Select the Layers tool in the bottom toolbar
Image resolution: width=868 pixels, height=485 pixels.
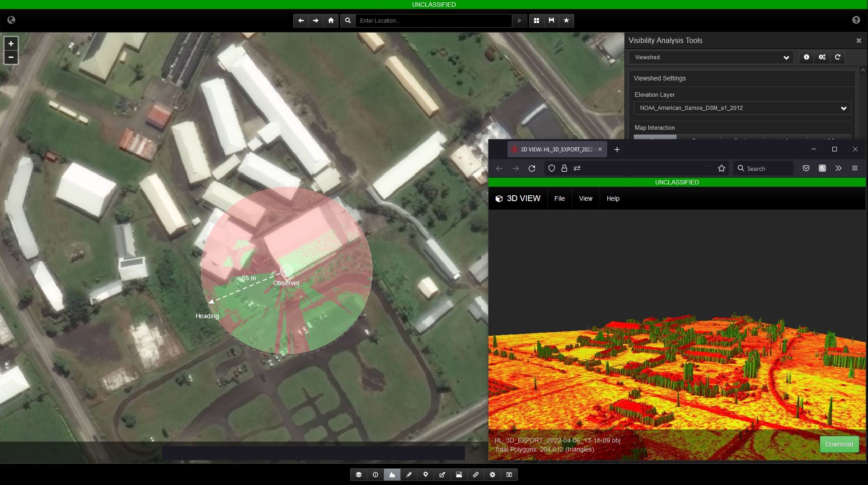tap(358, 475)
